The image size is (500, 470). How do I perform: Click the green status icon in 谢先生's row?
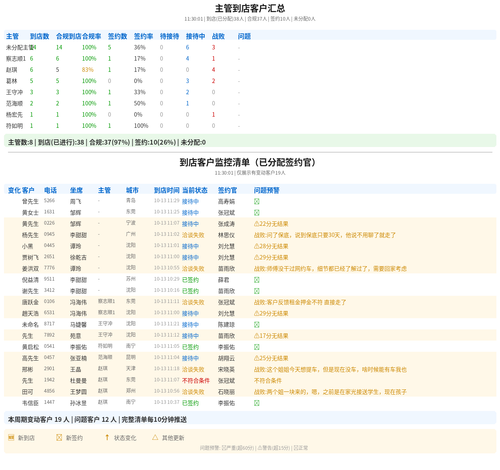click(x=257, y=291)
